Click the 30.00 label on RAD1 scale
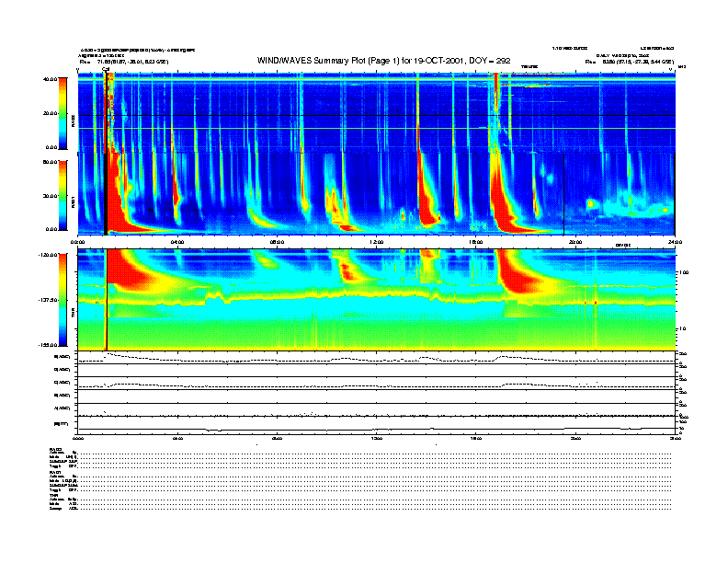Image resolution: width=728 pixels, height=563 pixels. click(50, 196)
